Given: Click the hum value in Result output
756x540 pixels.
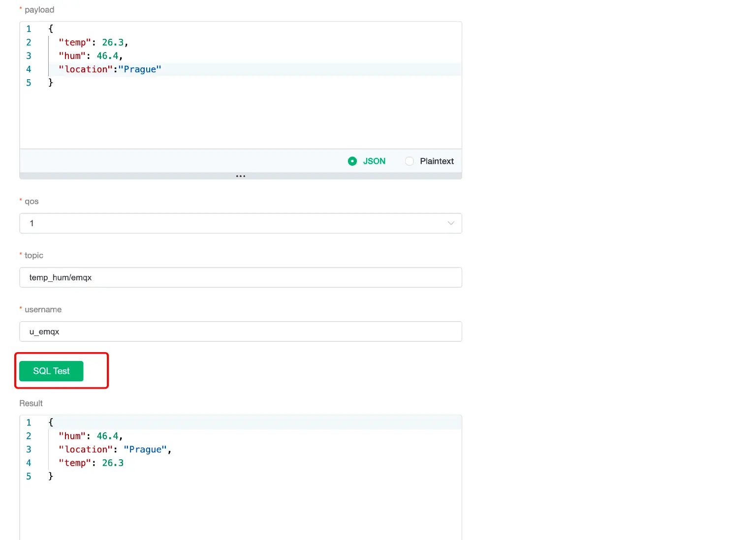Looking at the screenshot, I should [108, 436].
